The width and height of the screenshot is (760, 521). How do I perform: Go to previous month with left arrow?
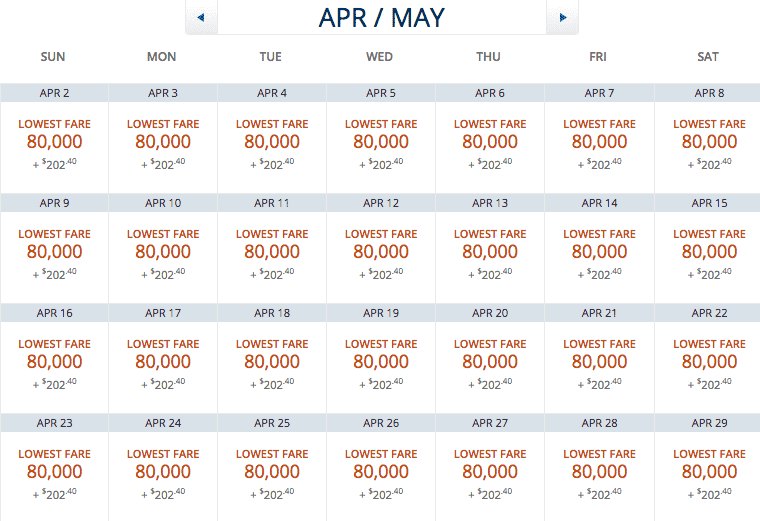click(201, 17)
